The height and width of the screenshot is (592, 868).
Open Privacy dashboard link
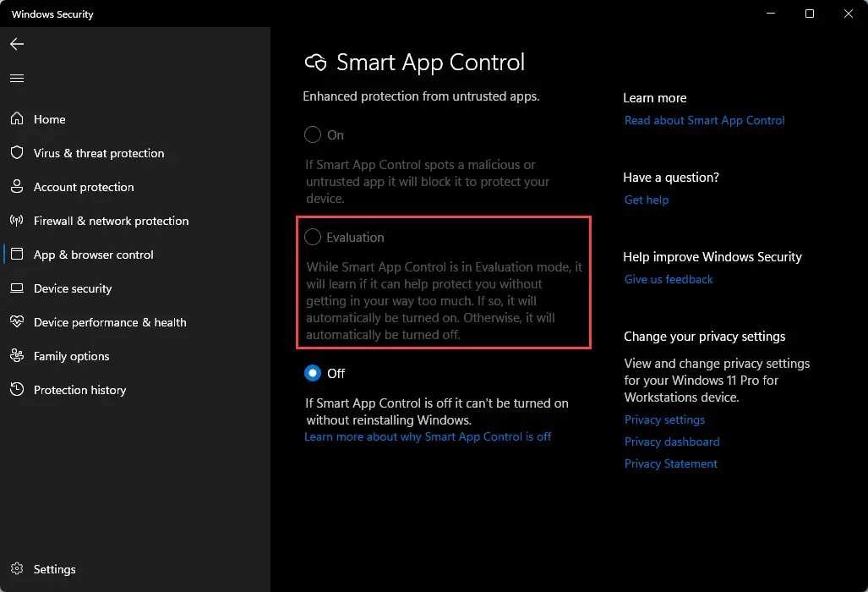(x=671, y=441)
